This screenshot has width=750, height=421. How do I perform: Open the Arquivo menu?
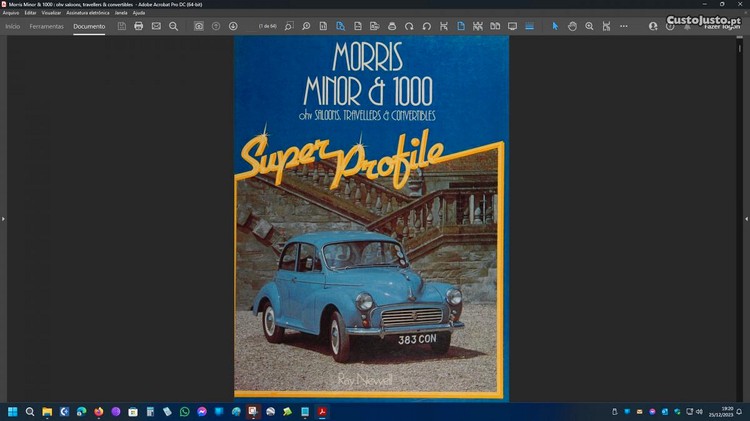(11, 12)
